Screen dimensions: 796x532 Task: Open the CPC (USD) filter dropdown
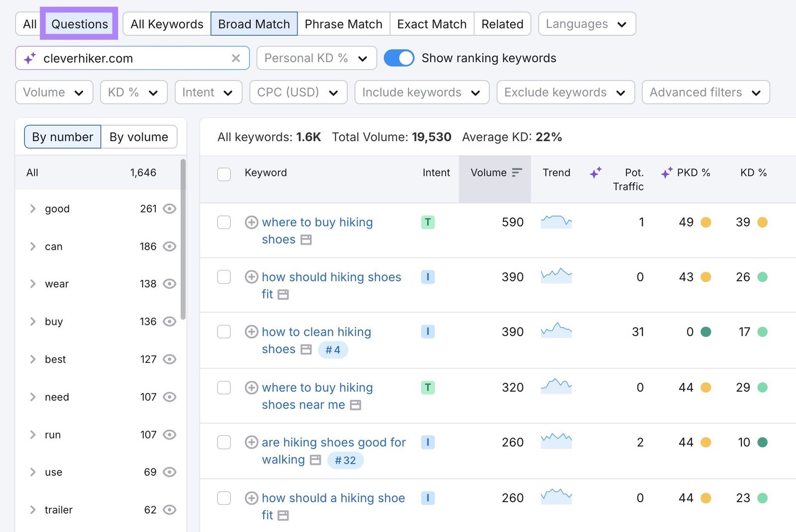(298, 92)
